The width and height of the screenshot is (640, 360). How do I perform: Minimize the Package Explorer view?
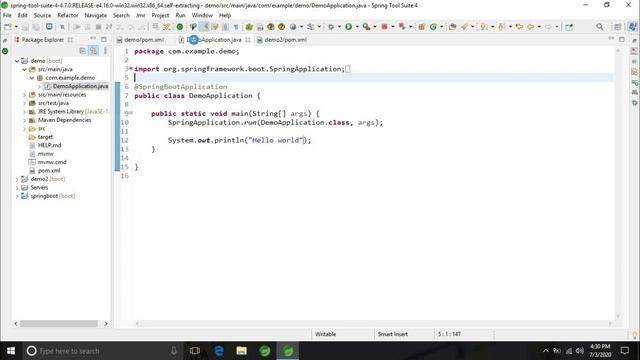93,39
